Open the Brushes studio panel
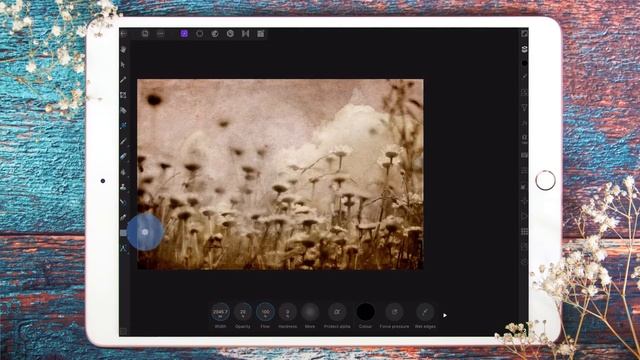Image resolution: width=640 pixels, height=360 pixels. tap(524, 77)
